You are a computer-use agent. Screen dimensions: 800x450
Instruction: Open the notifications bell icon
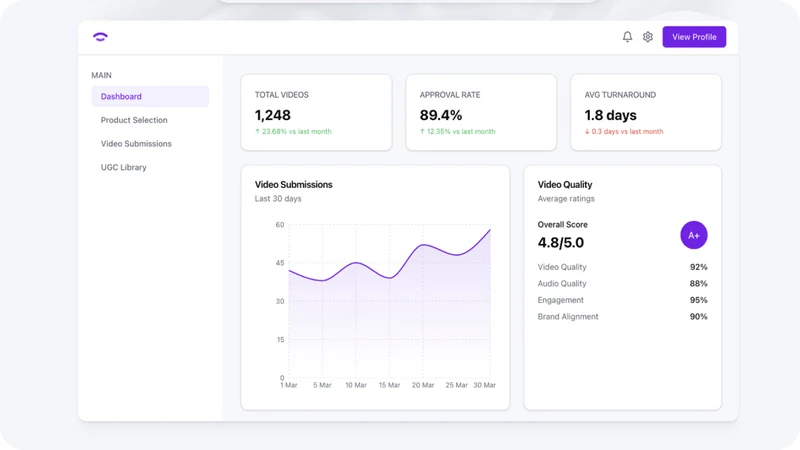pos(627,37)
